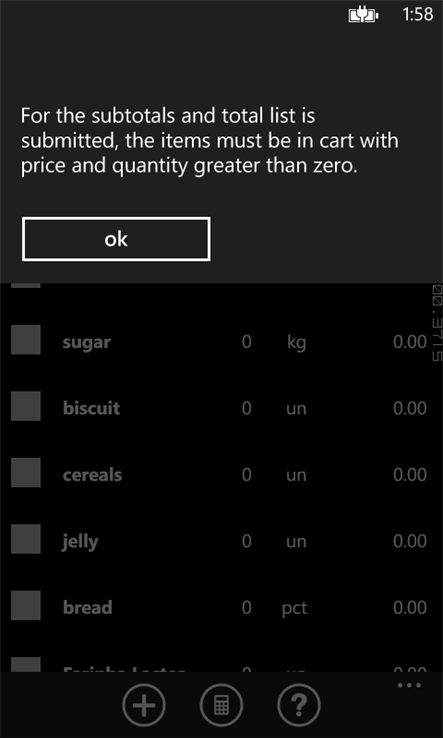Expand the app bar ellipsis menu
This screenshot has width=443, height=738.
coord(409,685)
